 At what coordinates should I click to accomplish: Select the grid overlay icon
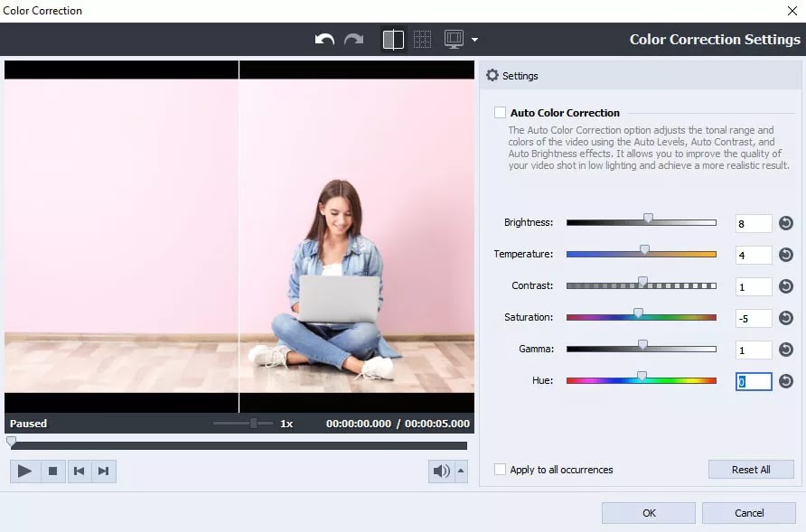421,39
